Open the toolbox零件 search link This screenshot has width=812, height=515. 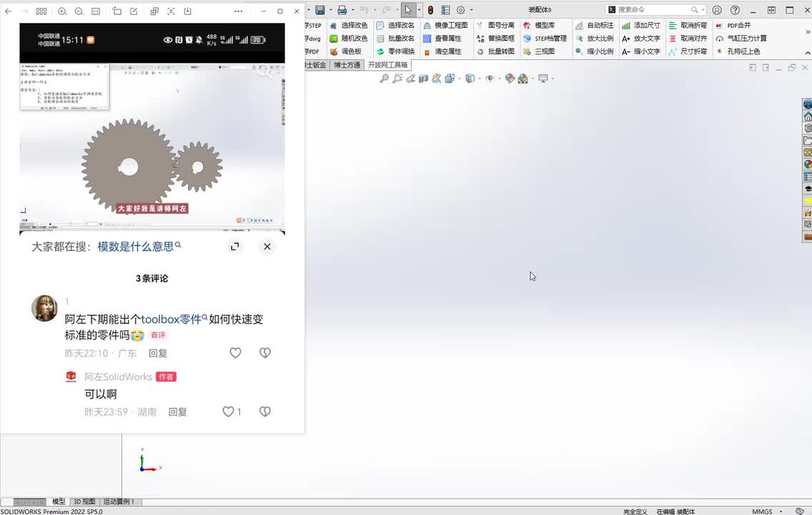pos(174,319)
